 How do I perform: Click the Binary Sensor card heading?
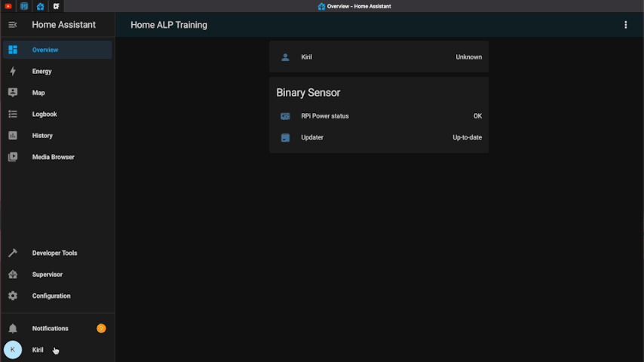(308, 93)
